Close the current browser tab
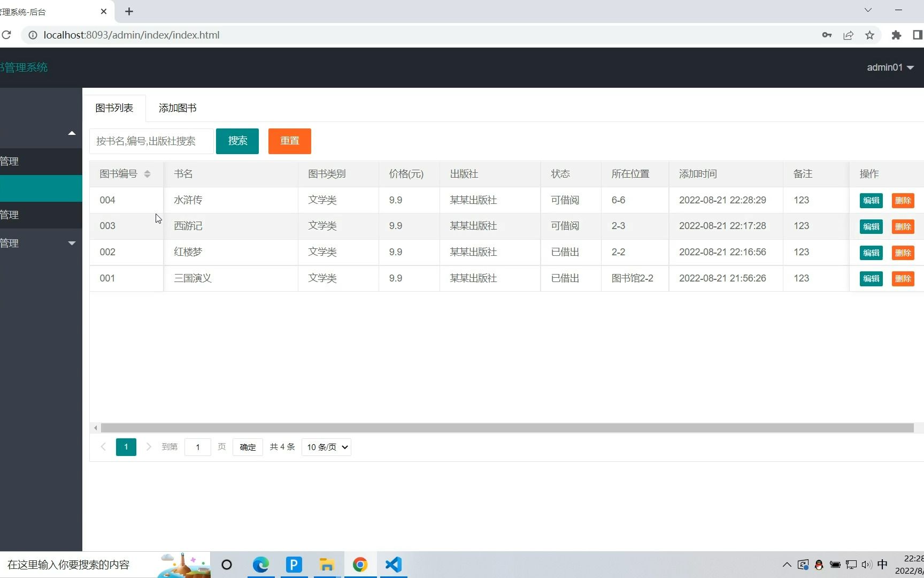The width and height of the screenshot is (924, 578). tap(104, 11)
